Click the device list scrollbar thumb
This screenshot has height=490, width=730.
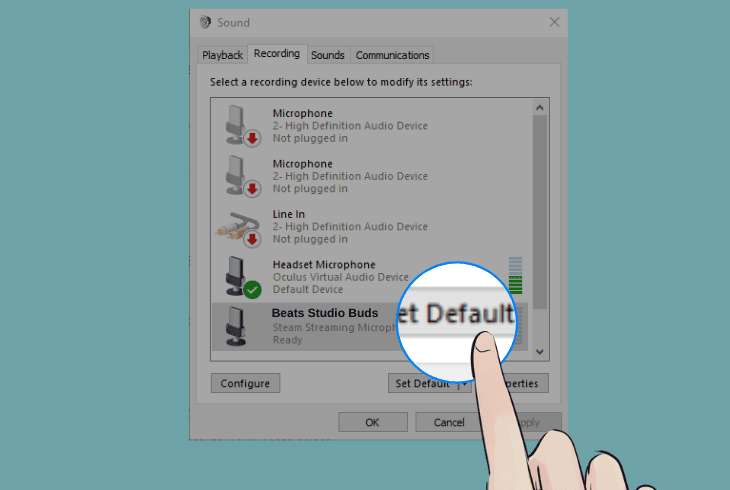point(540,212)
